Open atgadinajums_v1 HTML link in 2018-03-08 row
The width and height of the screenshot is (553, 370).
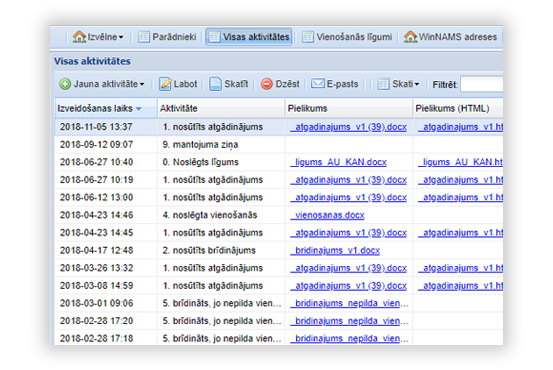461,286
